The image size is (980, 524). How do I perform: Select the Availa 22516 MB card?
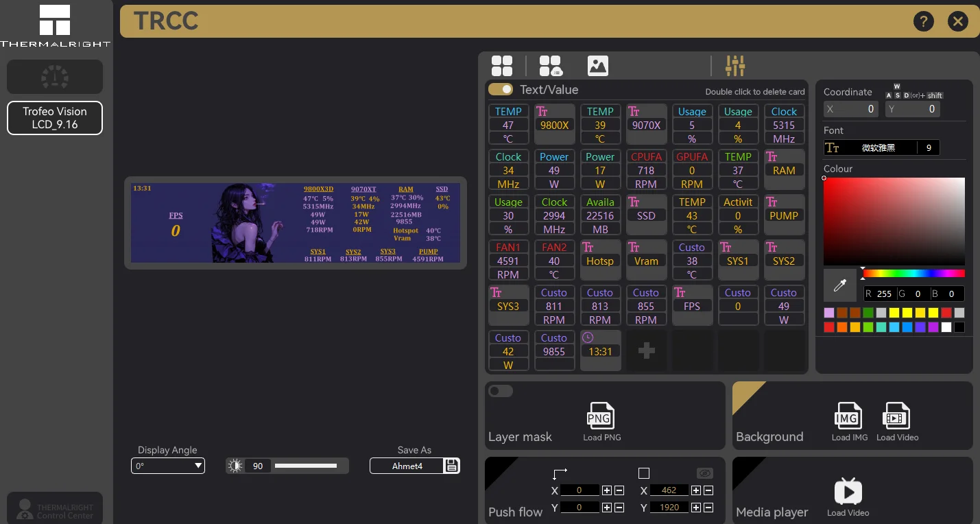coord(600,215)
